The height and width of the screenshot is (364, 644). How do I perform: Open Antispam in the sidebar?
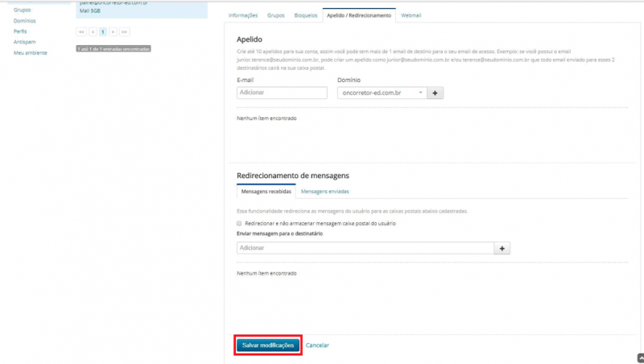(x=25, y=42)
